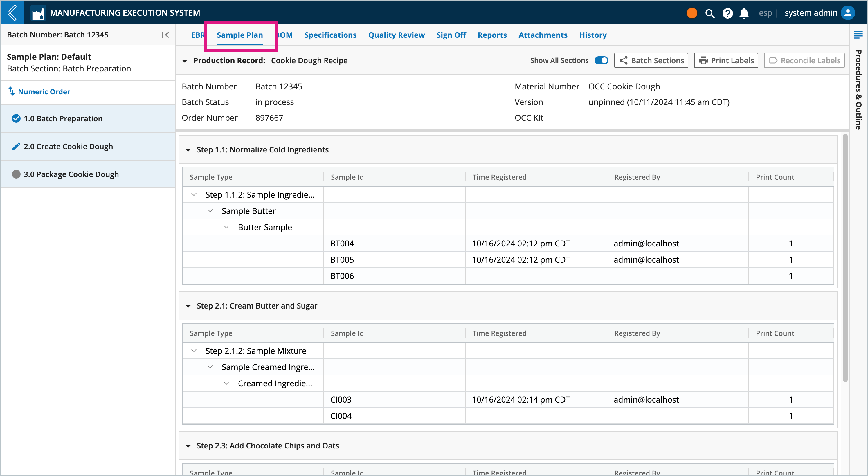
Task: Open notifications bell
Action: pos(744,13)
